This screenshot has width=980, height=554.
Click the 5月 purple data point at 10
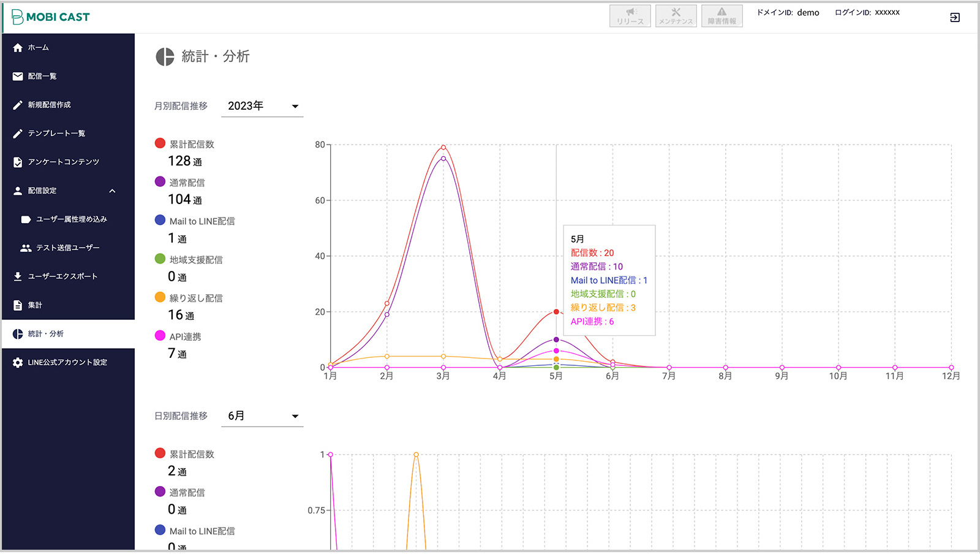pyautogui.click(x=556, y=340)
